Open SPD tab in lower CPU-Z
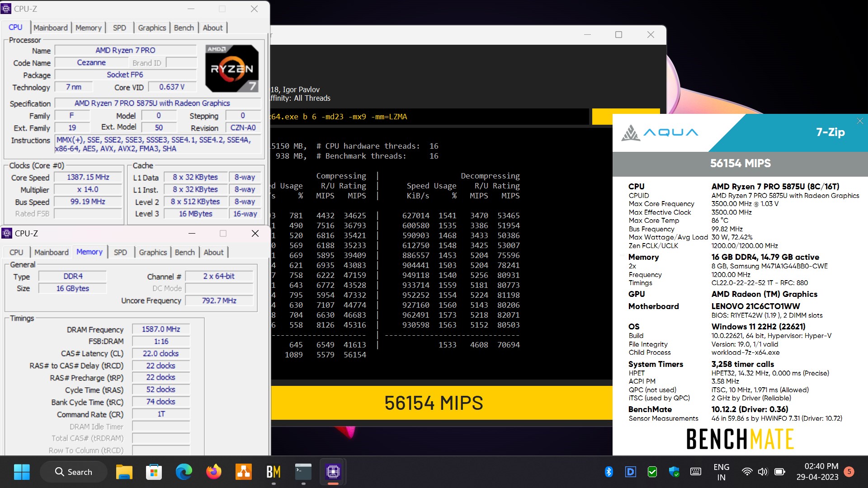 click(120, 252)
